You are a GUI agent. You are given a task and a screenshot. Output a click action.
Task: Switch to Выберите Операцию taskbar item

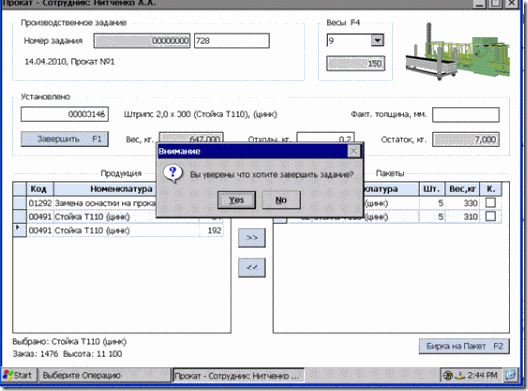tap(105, 375)
